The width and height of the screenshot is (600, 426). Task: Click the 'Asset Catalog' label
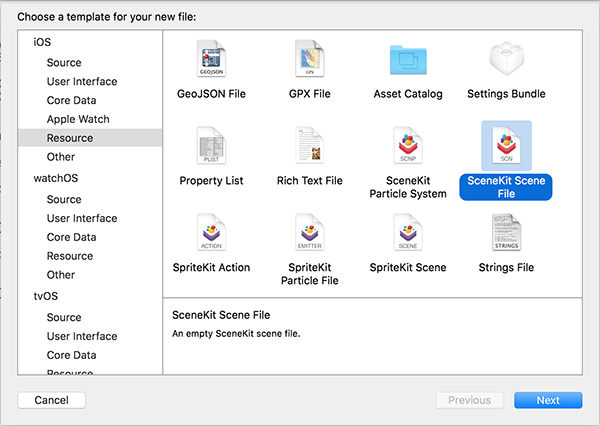point(408,94)
